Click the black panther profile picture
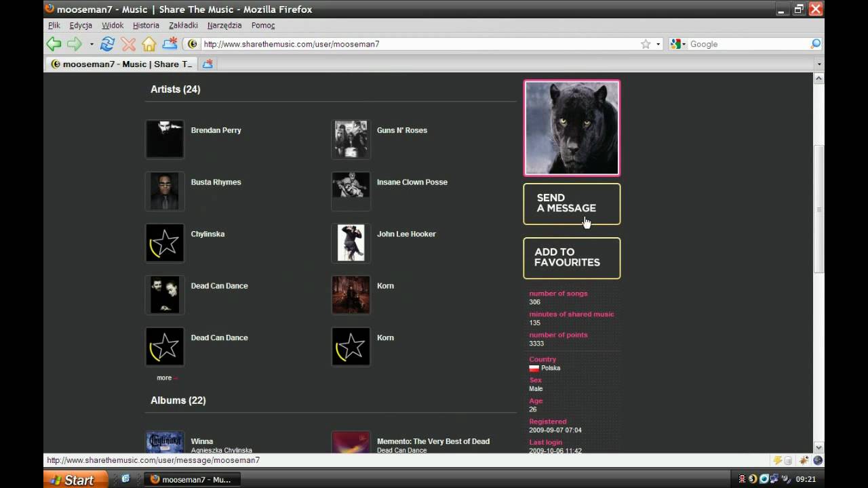 click(572, 128)
